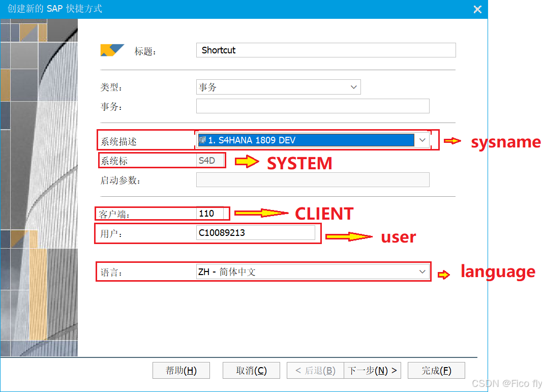This screenshot has height=392, width=544.
Task: Click the 完成(F) finish button
Action: [436, 371]
